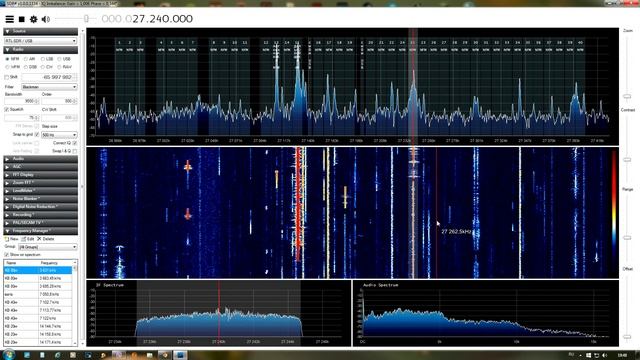Viewport: 640px width, 360px height.
Task: Click inside the Audio Spectrum panel
Action: point(486,313)
